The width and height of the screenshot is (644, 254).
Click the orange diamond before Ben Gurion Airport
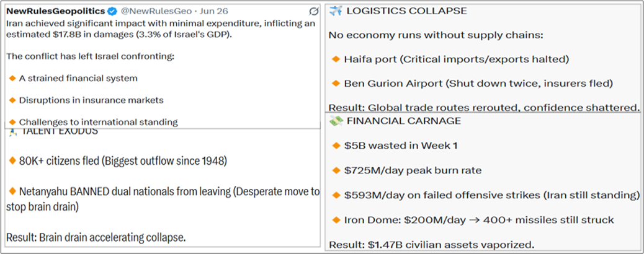pos(336,84)
